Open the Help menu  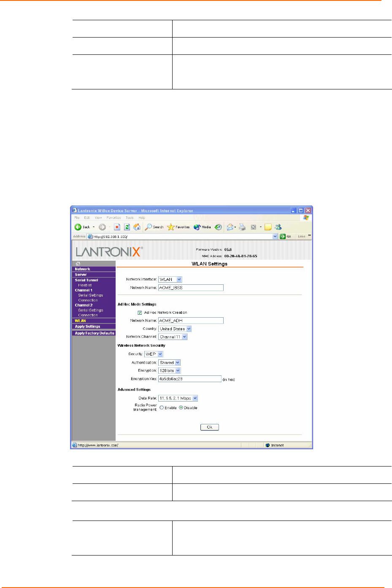[142, 218]
